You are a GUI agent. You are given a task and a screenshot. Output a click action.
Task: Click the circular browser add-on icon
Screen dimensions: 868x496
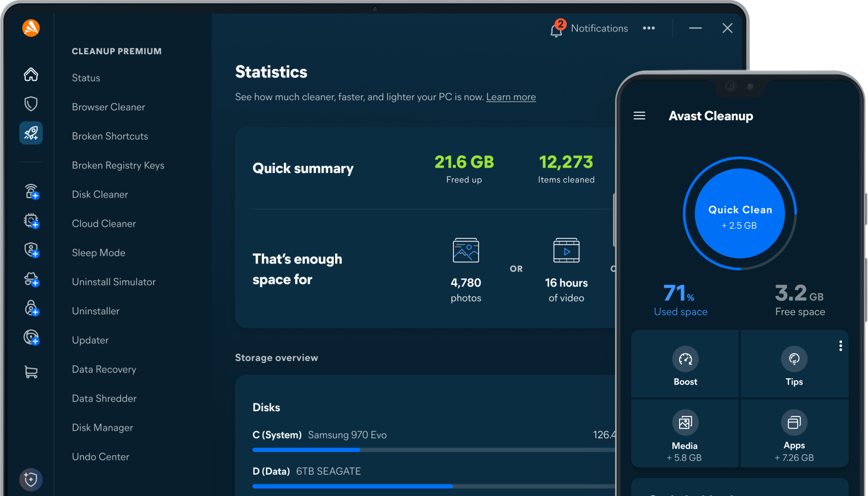coord(31,337)
